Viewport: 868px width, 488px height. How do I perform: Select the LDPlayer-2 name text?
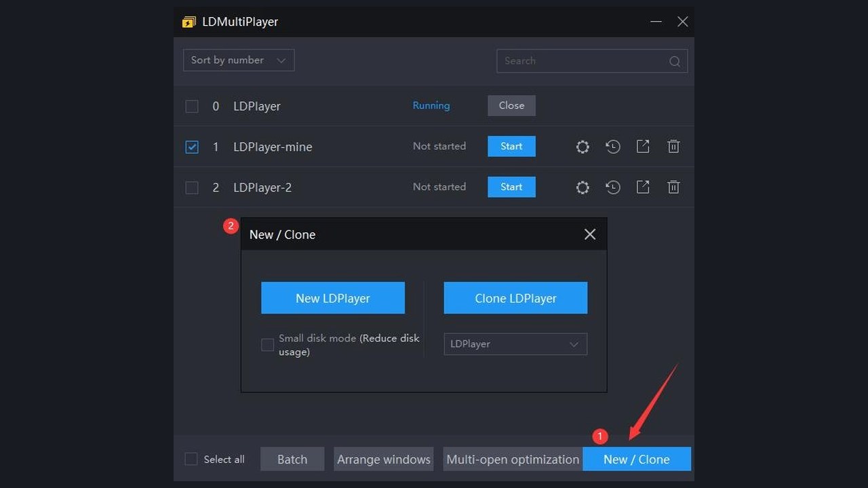[262, 187]
